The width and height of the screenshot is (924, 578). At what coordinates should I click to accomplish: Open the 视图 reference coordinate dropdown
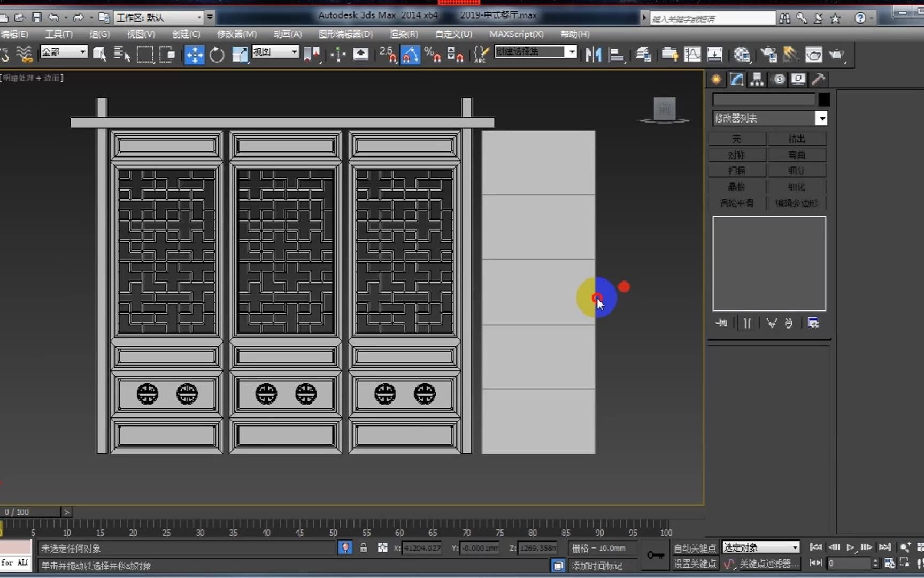(294, 52)
